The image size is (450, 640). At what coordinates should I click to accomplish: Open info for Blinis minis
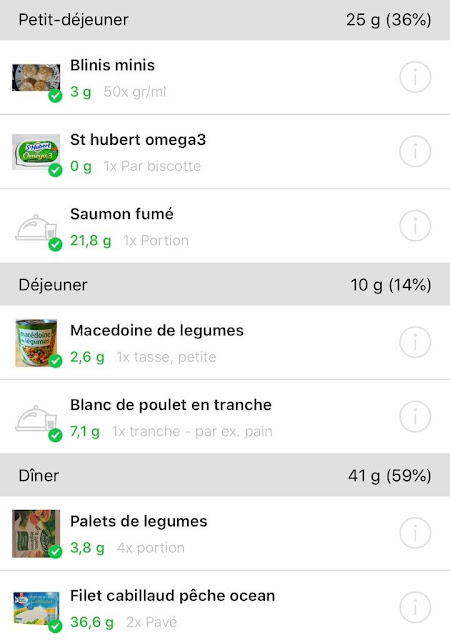point(415,77)
